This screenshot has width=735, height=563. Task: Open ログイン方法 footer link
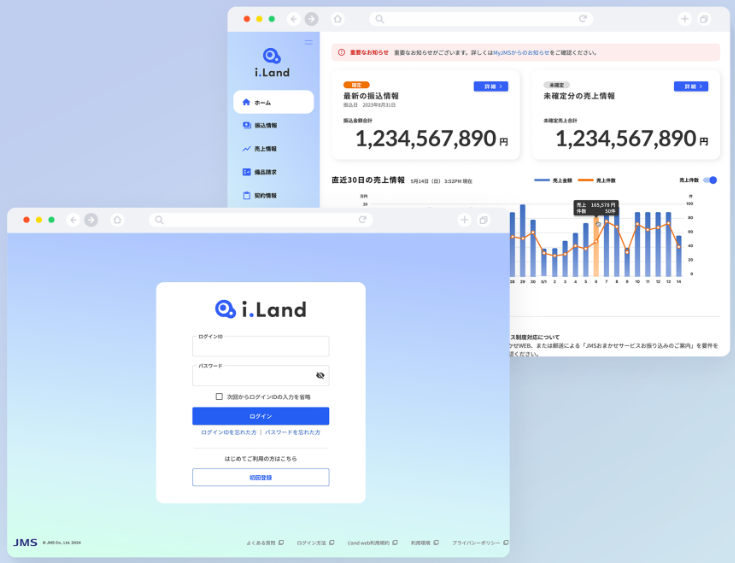click(315, 543)
